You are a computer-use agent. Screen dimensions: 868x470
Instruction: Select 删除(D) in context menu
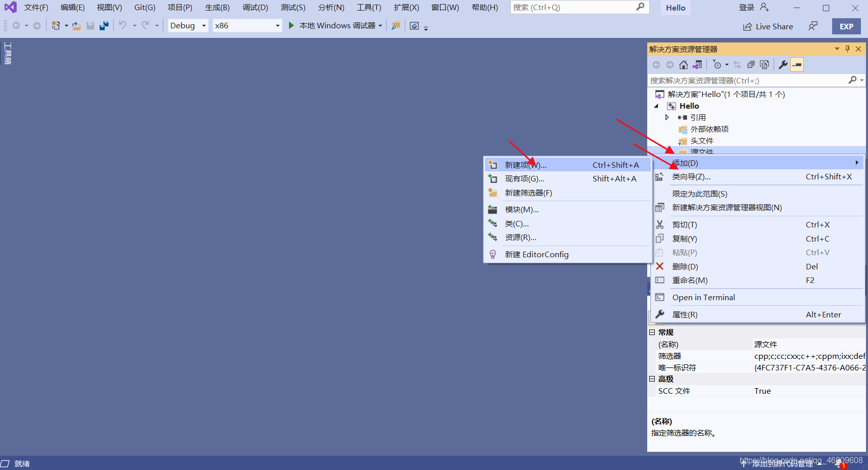click(x=759, y=267)
